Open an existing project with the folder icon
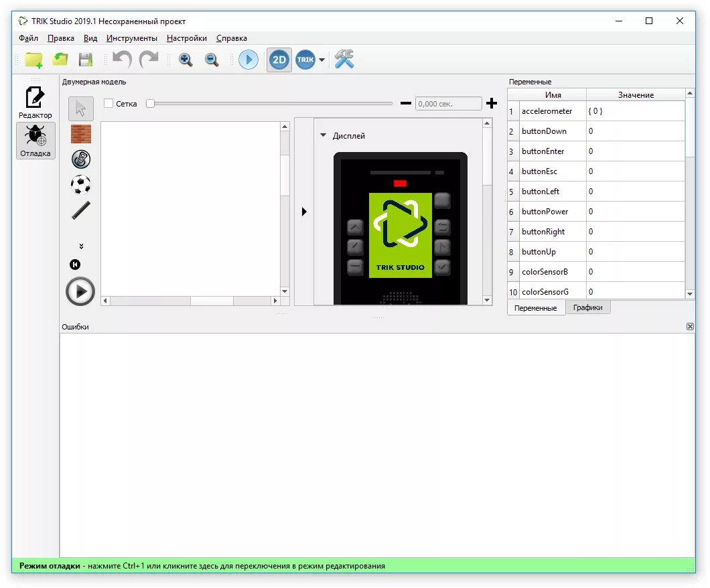This screenshot has height=588, width=710. (60, 60)
